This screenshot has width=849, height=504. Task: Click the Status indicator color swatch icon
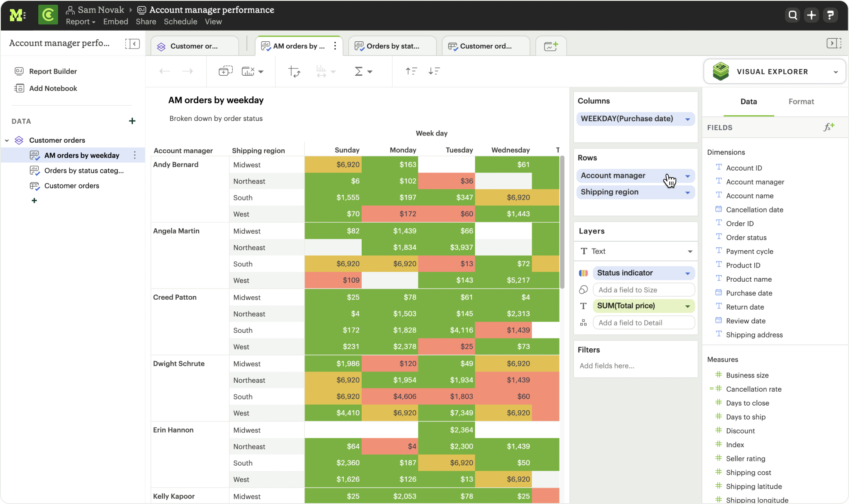[x=583, y=273]
